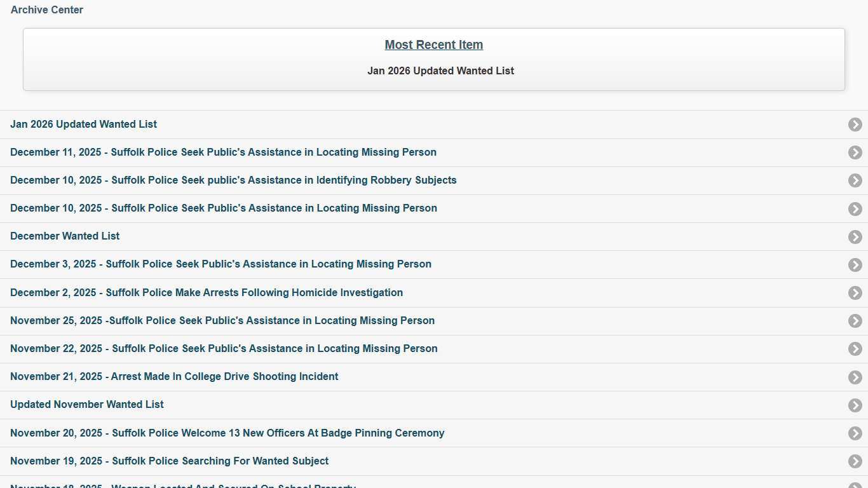This screenshot has height=488, width=868.
Task: Click arrow icon beside Updated November Wanted List
Action: [855, 405]
